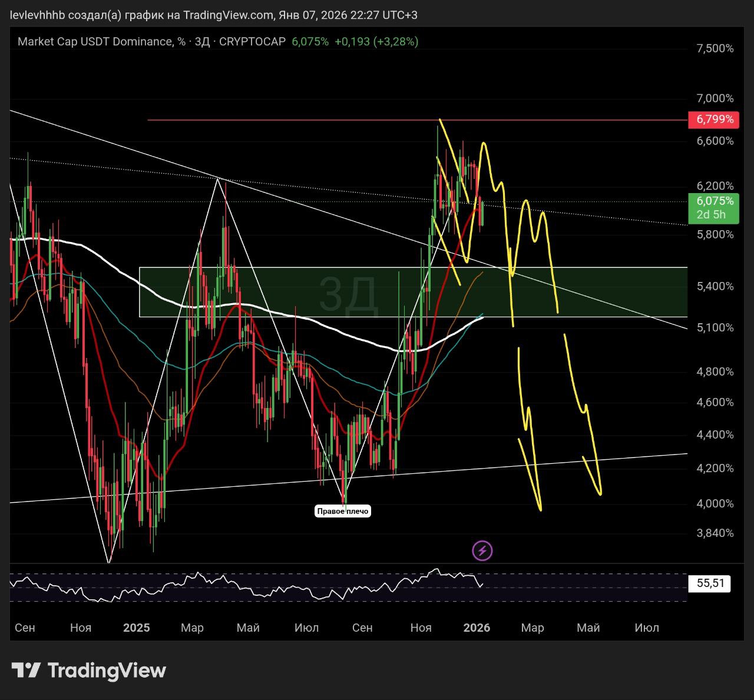The height and width of the screenshot is (700, 754).
Task: Click the purple lightning bolt icon
Action: point(482,551)
